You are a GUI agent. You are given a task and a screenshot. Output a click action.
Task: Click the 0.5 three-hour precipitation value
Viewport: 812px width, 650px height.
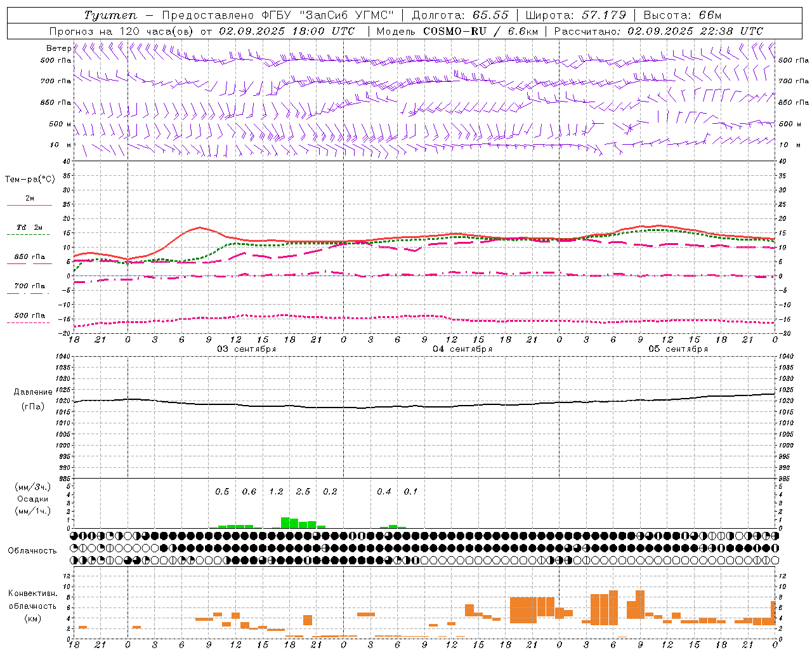click(x=222, y=491)
